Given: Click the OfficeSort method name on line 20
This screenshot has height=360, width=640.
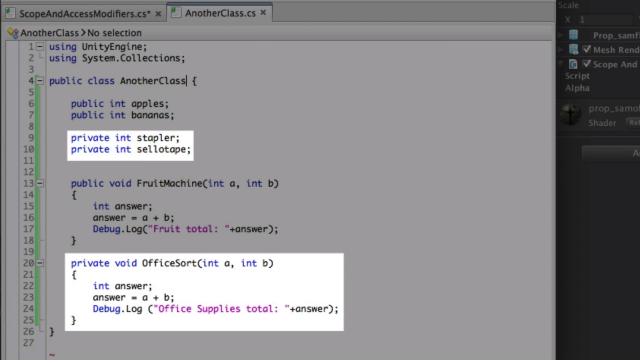Looking at the screenshot, I should pos(169,263).
